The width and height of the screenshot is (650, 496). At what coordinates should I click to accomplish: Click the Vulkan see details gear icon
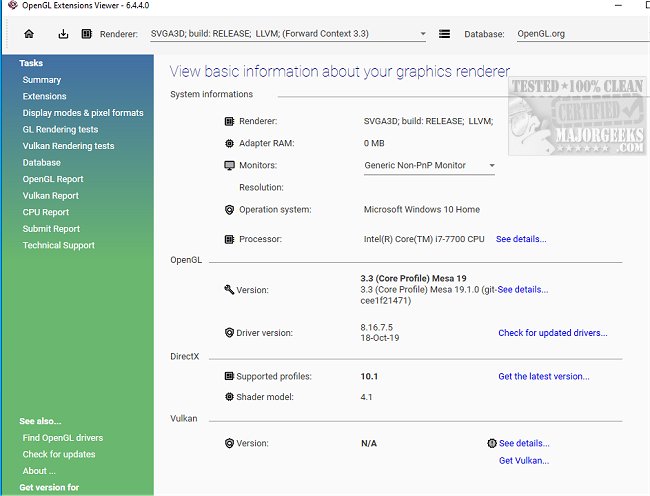pos(491,443)
